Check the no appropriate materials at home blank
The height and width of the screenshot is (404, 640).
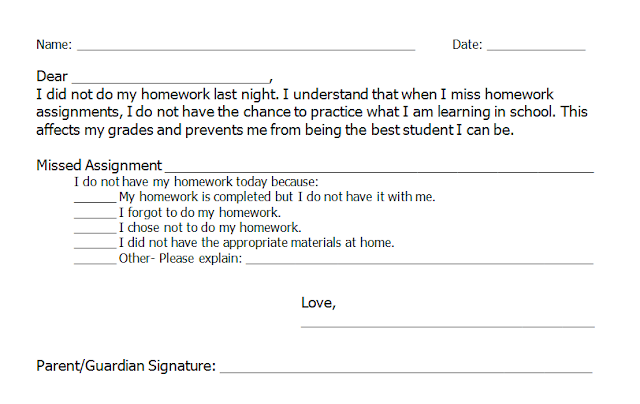click(x=95, y=245)
